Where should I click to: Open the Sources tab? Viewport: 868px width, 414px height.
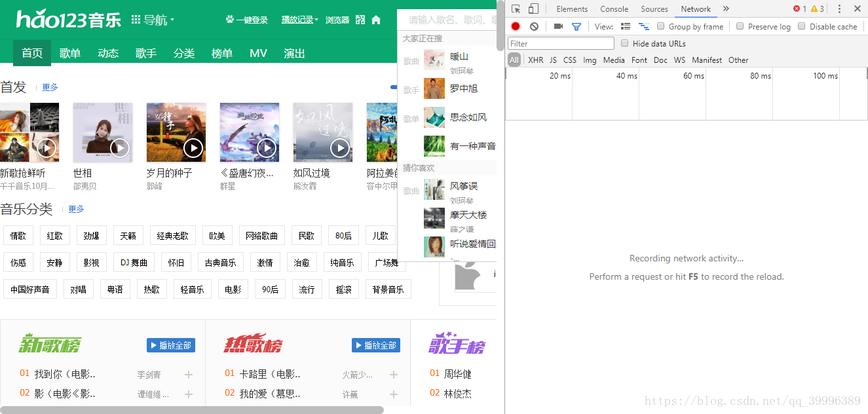pyautogui.click(x=654, y=9)
